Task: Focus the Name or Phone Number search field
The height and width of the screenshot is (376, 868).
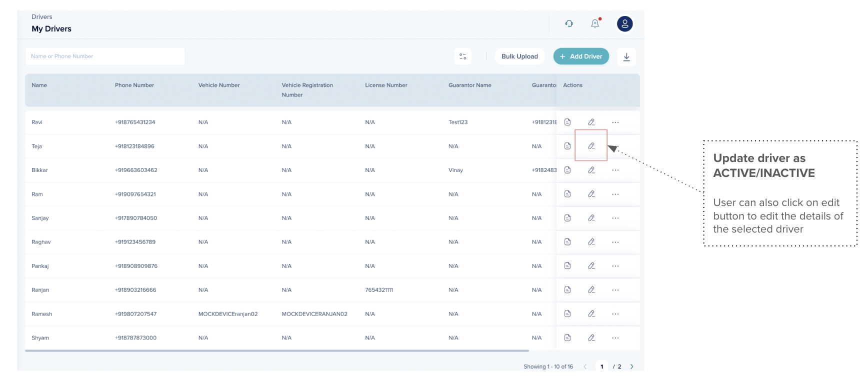Action: point(105,56)
